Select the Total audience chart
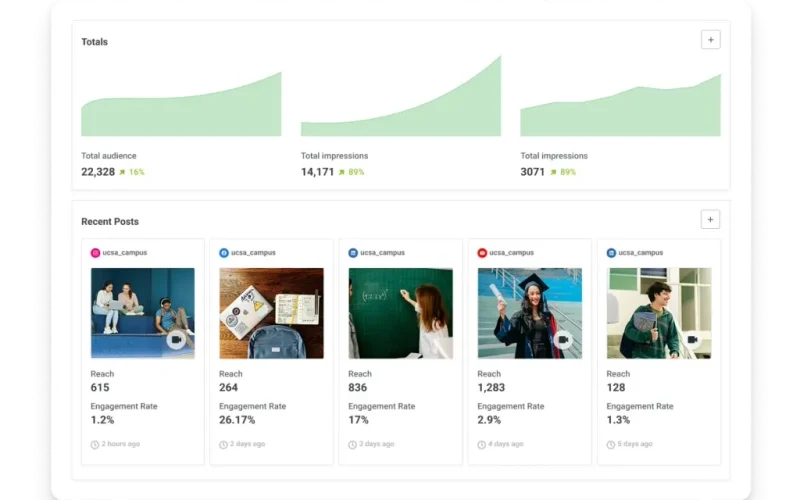 coord(181,105)
